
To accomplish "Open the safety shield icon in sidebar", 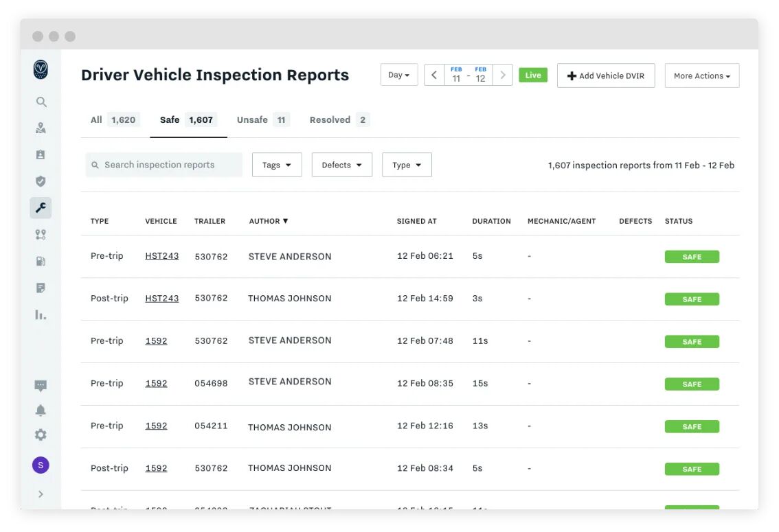I will [41, 181].
